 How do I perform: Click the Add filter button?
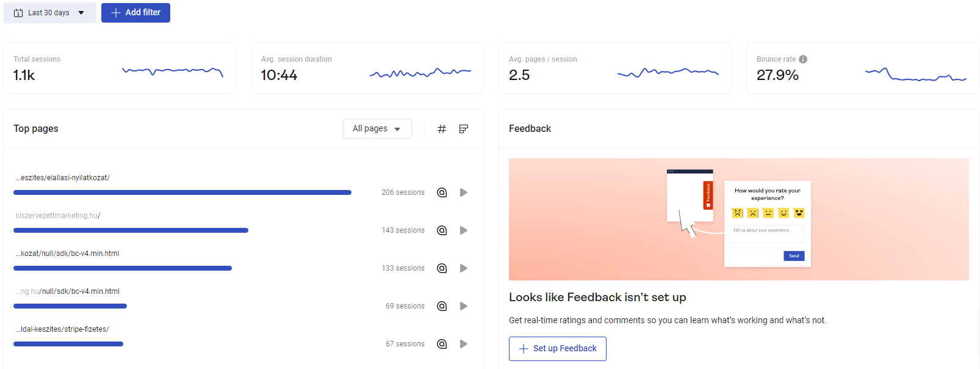tap(135, 13)
